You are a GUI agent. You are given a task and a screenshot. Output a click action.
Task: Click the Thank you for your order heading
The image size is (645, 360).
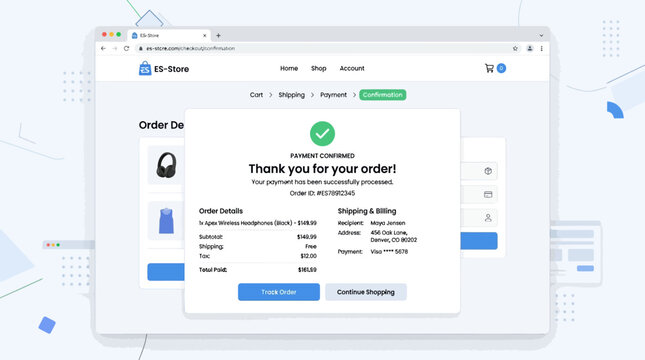point(322,169)
